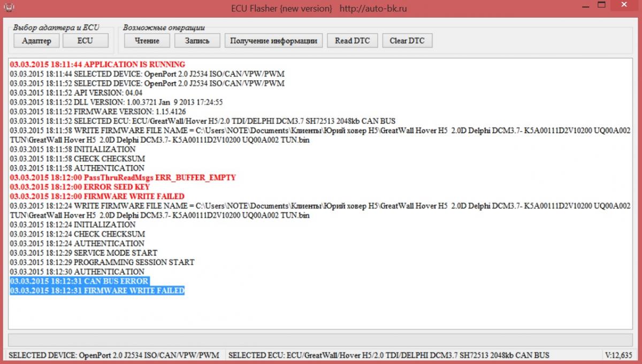
Task: Select the PassThruReadMsgs ERR_BUFFER_EMPTY error line
Action: (123, 177)
